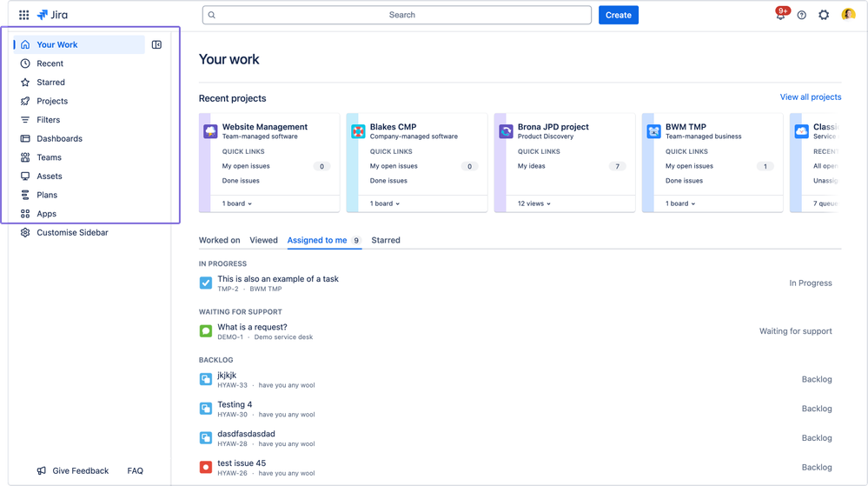Collapse sidebar with the panel toggle icon
This screenshot has height=486, width=868.
156,45
